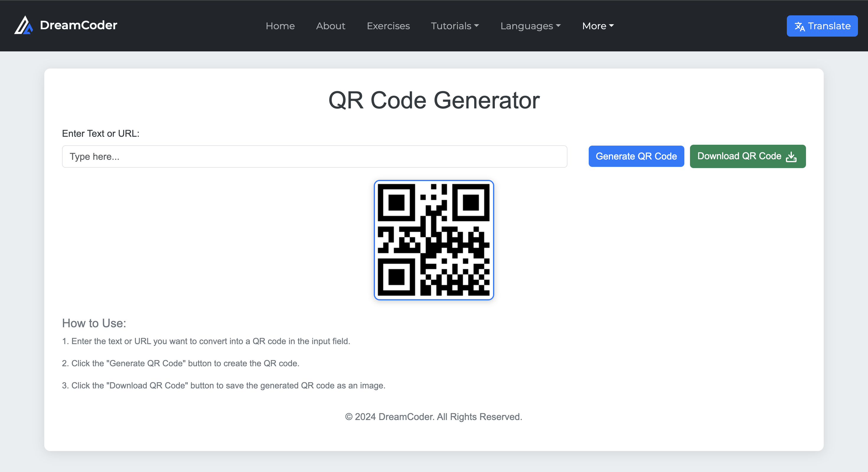Go to the Home nav link

coord(280,26)
